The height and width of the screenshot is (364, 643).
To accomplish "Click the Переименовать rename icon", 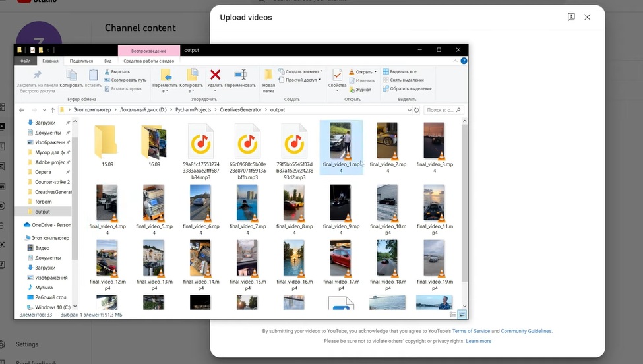I will click(x=240, y=75).
